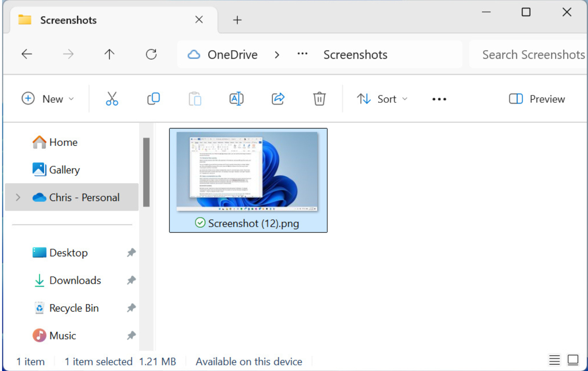588x371 pixels.
Task: Click the Back navigation button
Action: 27,54
